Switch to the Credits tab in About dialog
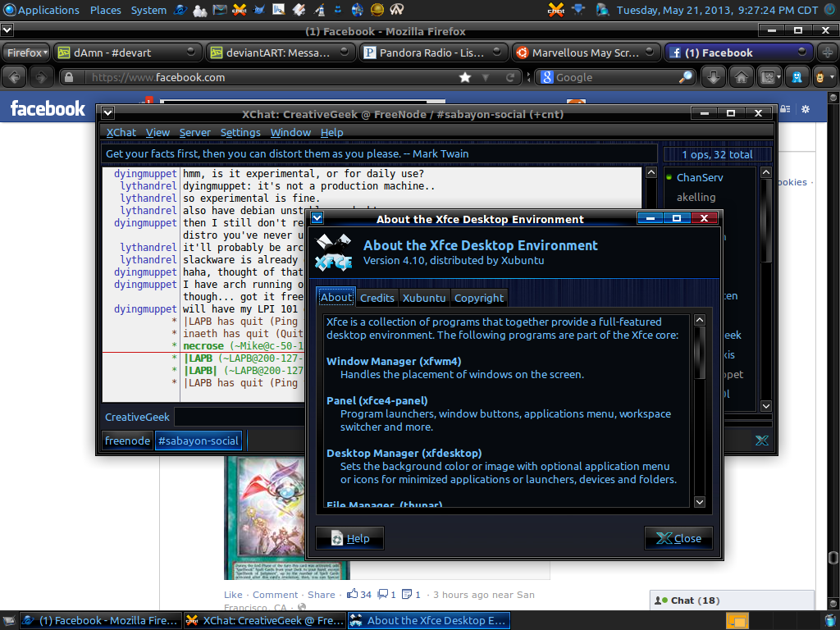This screenshot has height=630, width=840. pyautogui.click(x=377, y=298)
